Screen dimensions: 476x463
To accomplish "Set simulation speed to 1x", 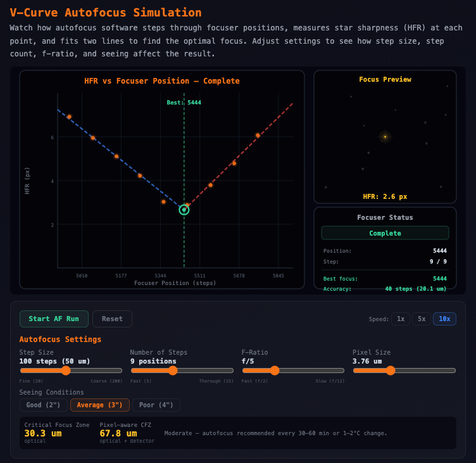I will tap(401, 319).
